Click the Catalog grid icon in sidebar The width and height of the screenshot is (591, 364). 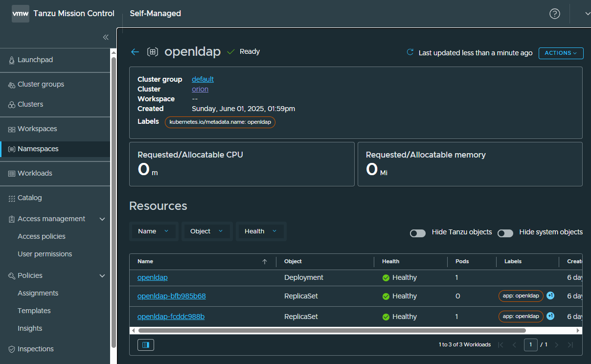[12, 198]
